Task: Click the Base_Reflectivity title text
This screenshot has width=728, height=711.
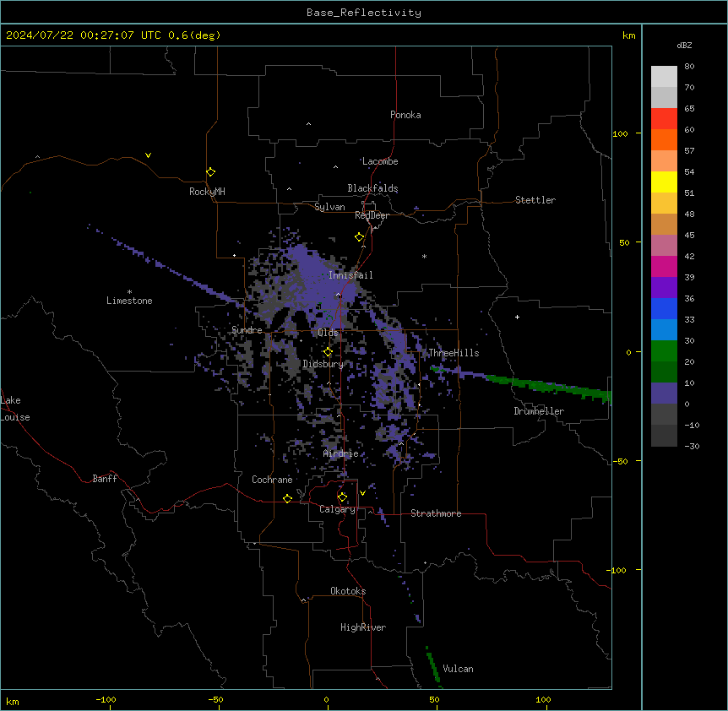Action: 364,13
